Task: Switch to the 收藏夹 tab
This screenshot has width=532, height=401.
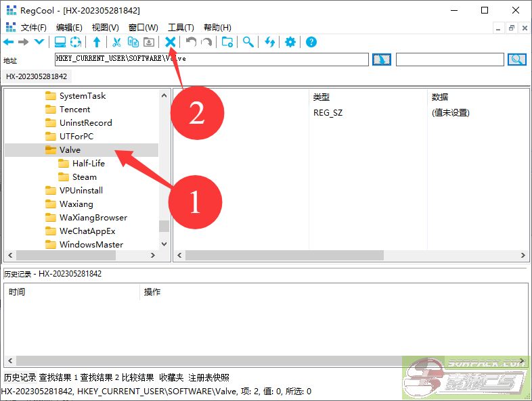Action: coord(171,377)
